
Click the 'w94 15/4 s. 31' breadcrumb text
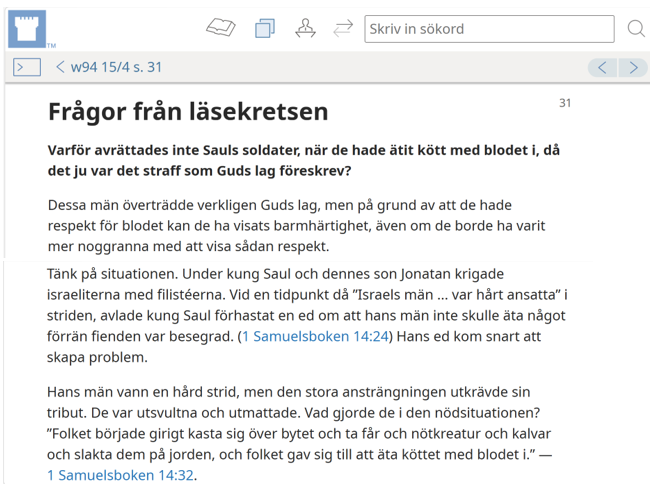116,67
